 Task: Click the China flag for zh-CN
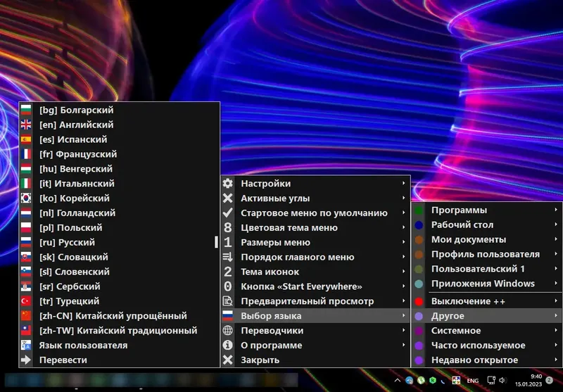(x=26, y=316)
